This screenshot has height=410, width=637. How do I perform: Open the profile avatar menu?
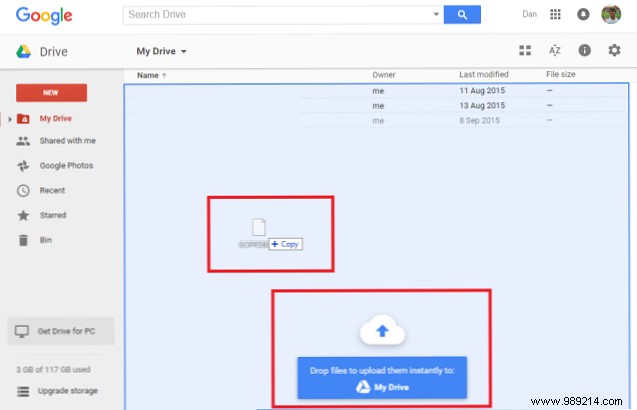(x=611, y=14)
